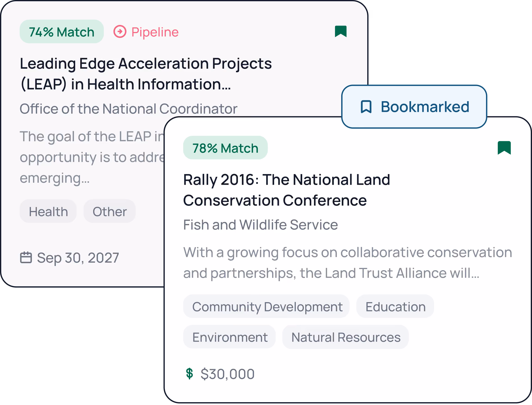Select the Community Development tag
The image size is (532, 405).
(266, 306)
